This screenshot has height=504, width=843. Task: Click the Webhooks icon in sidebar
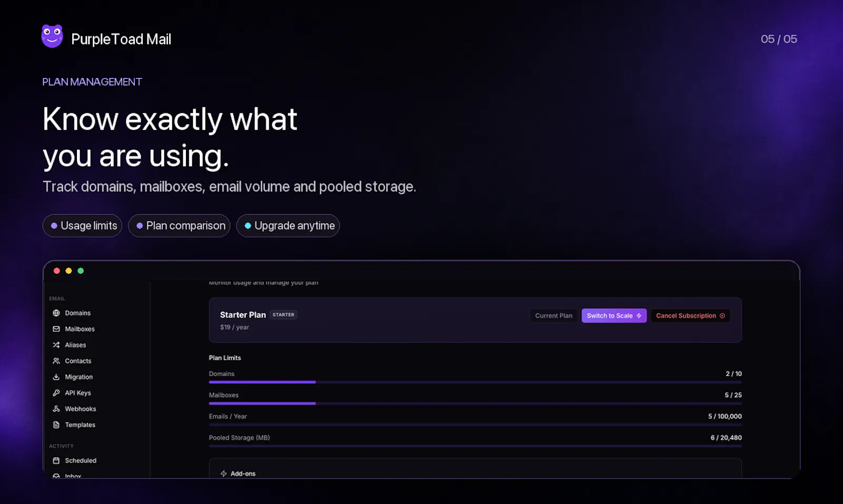[x=56, y=409]
